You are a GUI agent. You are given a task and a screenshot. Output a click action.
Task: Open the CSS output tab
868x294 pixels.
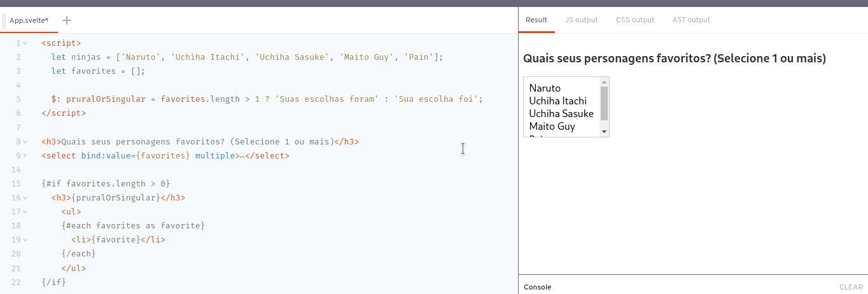[x=635, y=20]
